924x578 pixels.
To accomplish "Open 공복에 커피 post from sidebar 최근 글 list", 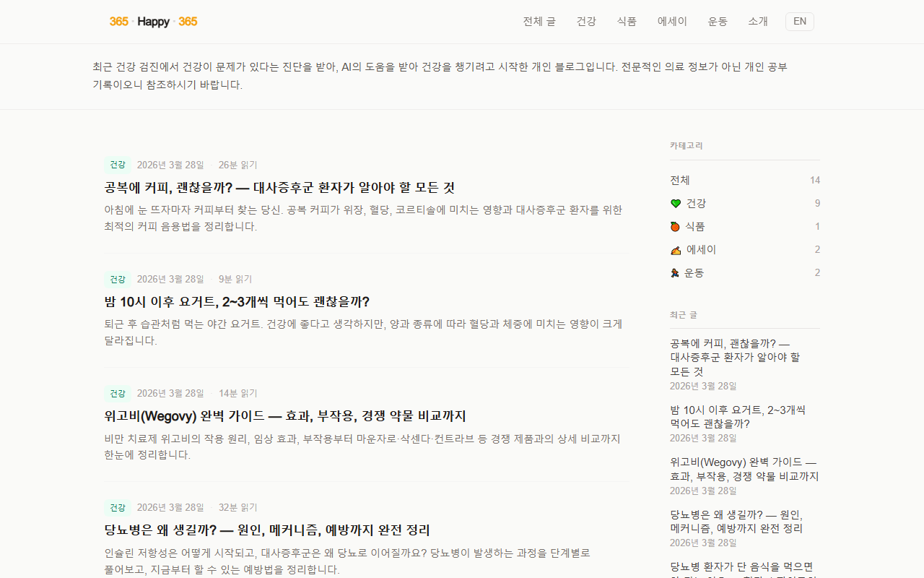I will click(x=735, y=358).
